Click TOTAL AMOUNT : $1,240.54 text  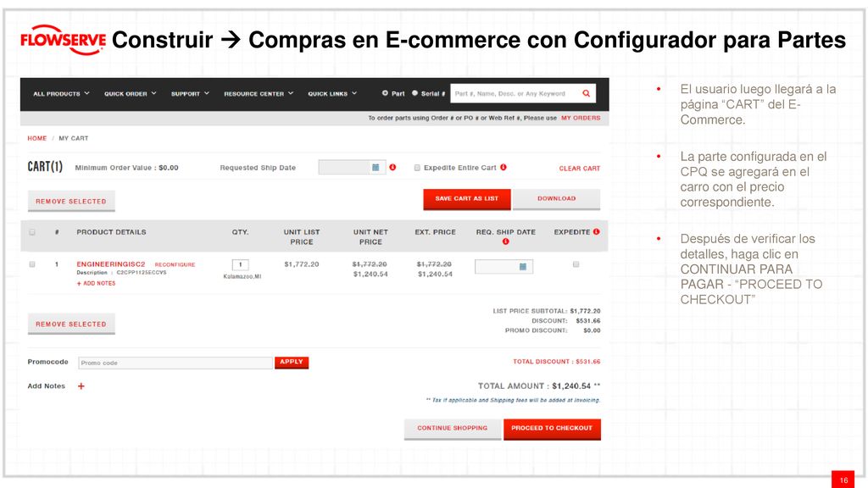point(539,386)
